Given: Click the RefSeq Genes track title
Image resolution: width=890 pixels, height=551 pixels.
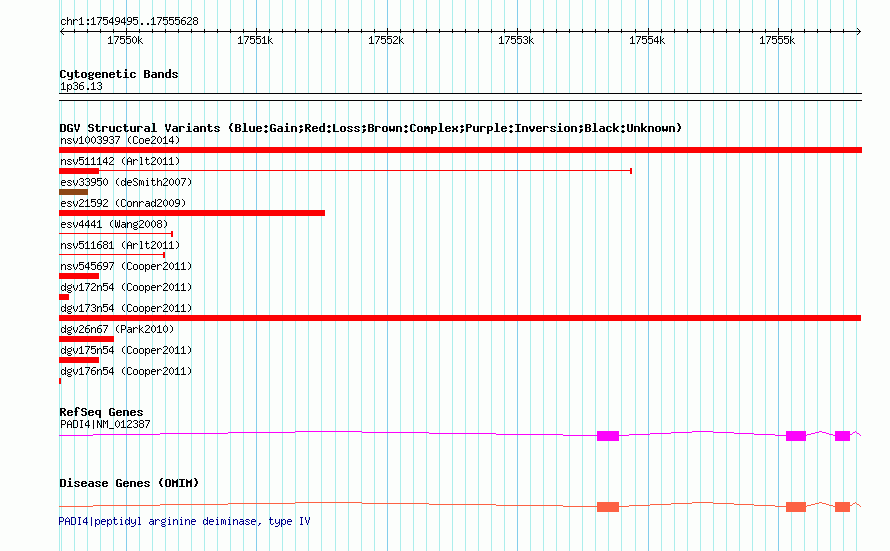Looking at the screenshot, I should [x=101, y=412].
